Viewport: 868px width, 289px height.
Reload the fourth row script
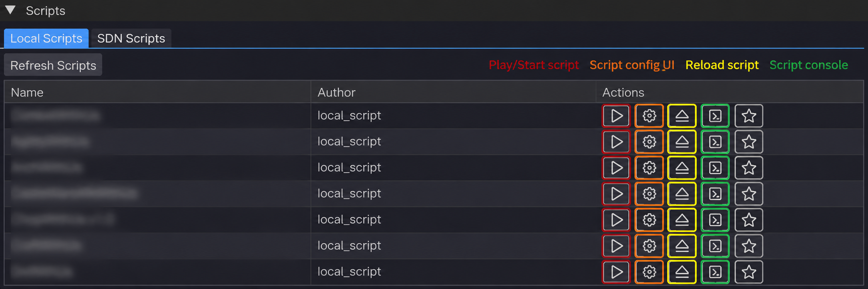(682, 194)
